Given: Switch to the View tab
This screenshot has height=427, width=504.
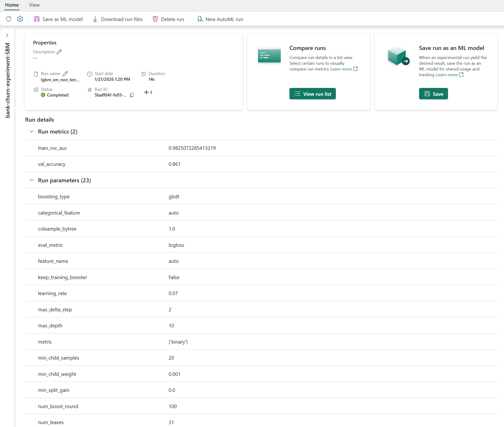Looking at the screenshot, I should [x=34, y=5].
